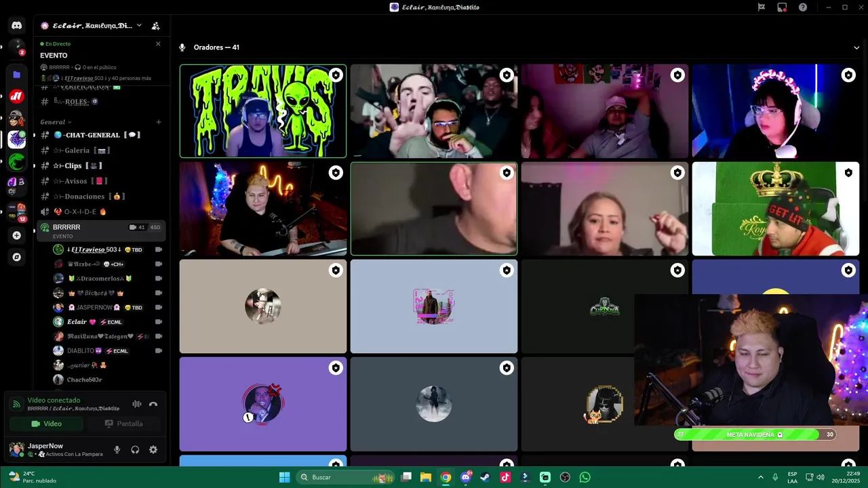Viewport: 868px width, 488px height.
Task: Select the green dragon server icon
Action: [x=17, y=161]
